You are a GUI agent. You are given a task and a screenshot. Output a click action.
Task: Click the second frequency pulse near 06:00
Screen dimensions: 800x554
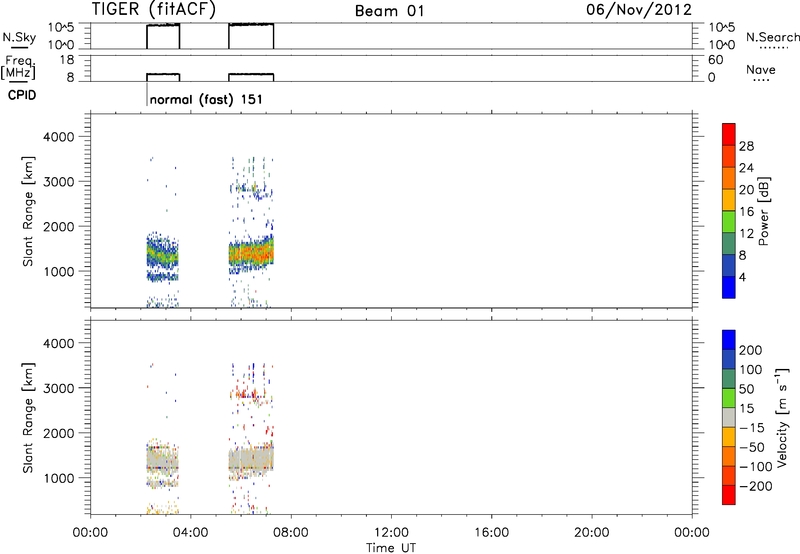point(251,77)
